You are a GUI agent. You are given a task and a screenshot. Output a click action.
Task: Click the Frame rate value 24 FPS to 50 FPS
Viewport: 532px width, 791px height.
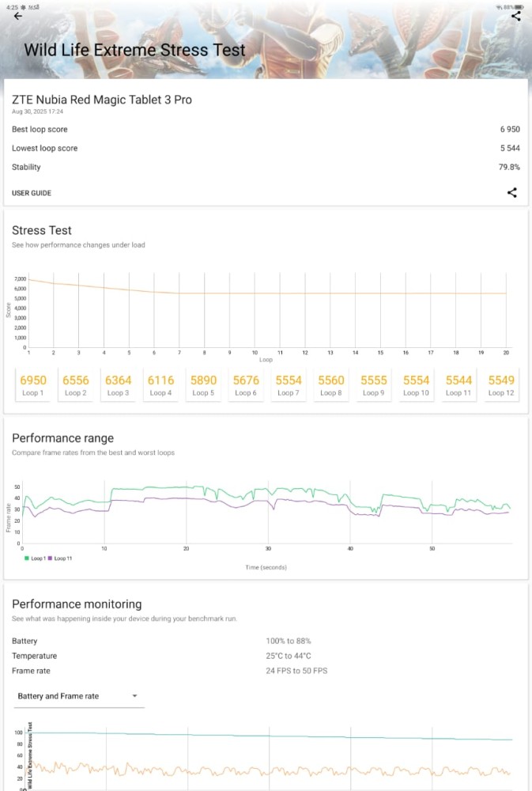pos(296,671)
